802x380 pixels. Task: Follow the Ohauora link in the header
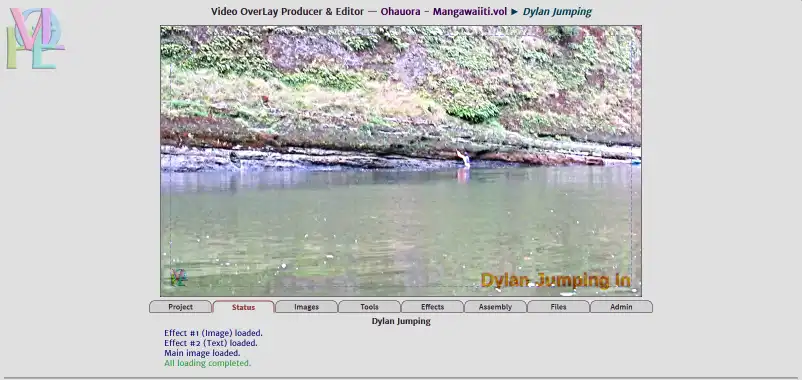[x=400, y=12]
